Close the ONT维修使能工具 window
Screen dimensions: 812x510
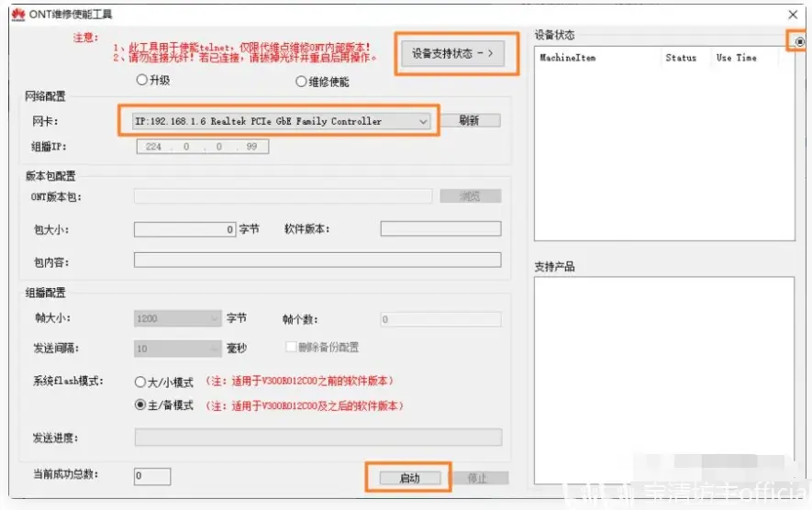[x=793, y=15]
